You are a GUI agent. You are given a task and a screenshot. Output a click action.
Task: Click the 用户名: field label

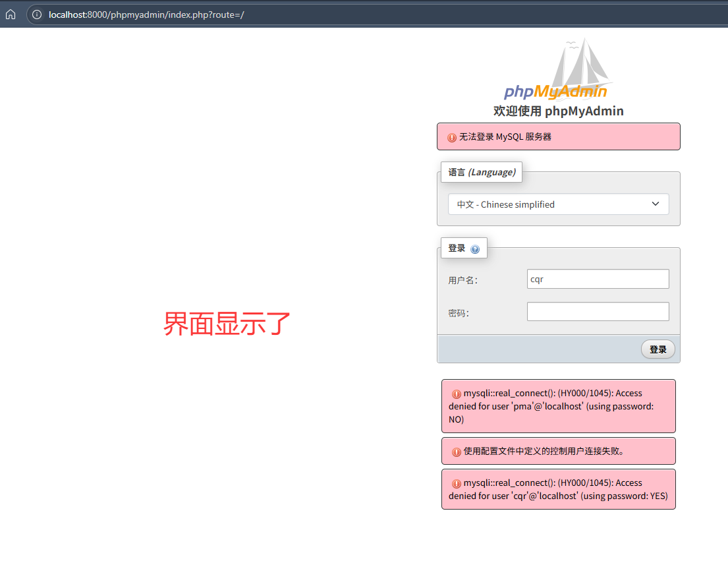(462, 280)
